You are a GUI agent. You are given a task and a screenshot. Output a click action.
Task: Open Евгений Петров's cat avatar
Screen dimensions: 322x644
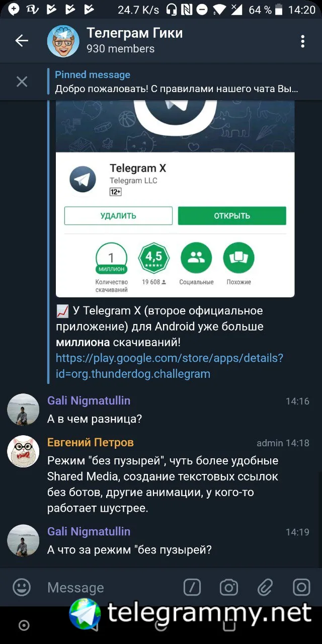pyautogui.click(x=23, y=451)
